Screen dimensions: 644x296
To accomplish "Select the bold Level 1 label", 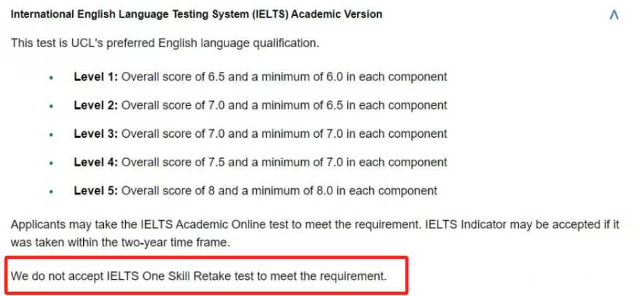I will (x=96, y=76).
